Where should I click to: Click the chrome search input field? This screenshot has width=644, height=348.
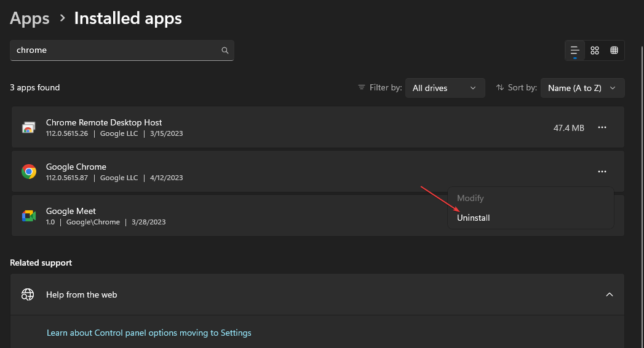coord(122,50)
